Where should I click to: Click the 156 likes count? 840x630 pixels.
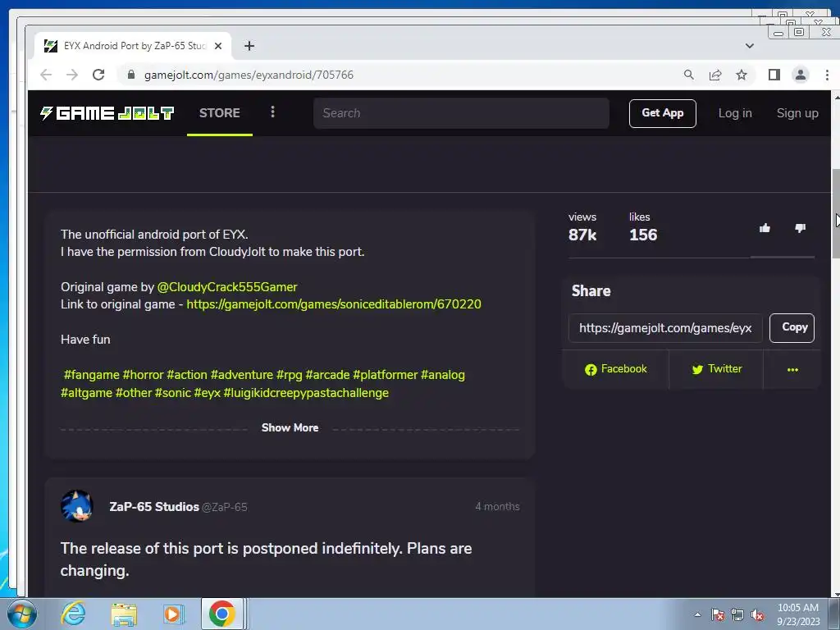click(x=643, y=235)
